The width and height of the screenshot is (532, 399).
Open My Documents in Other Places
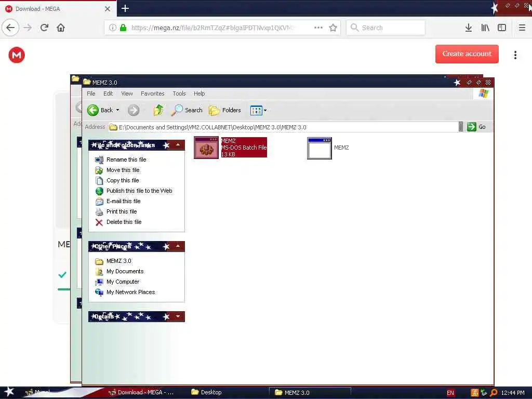(x=125, y=271)
